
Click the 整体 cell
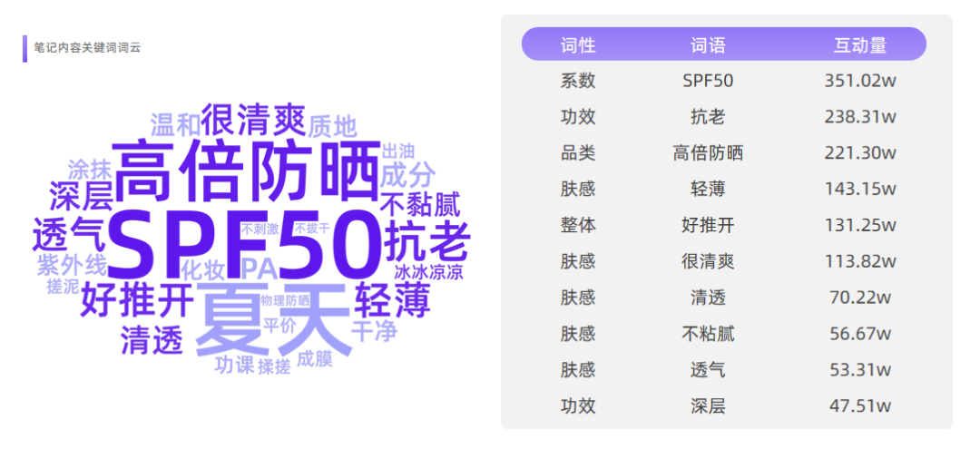578,226
